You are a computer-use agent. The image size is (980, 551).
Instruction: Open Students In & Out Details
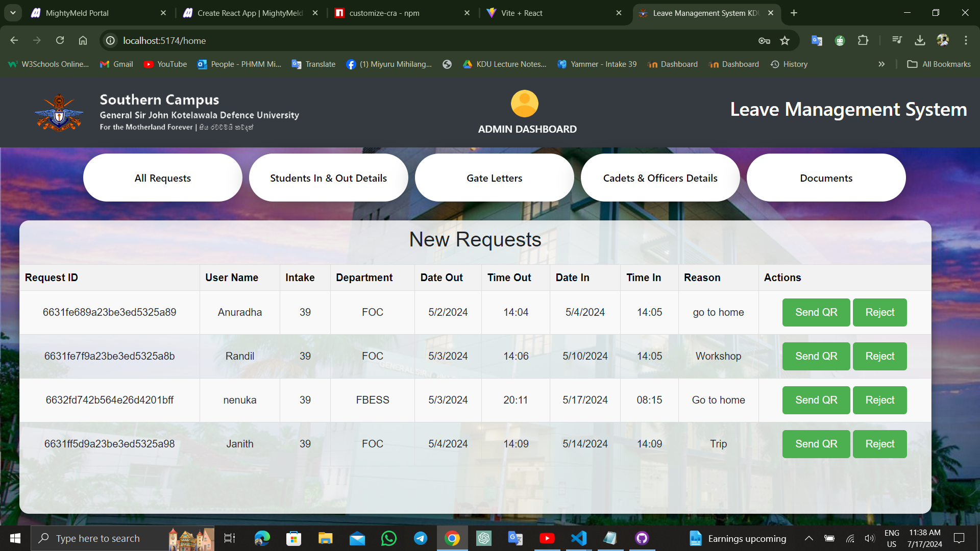pyautogui.click(x=328, y=178)
